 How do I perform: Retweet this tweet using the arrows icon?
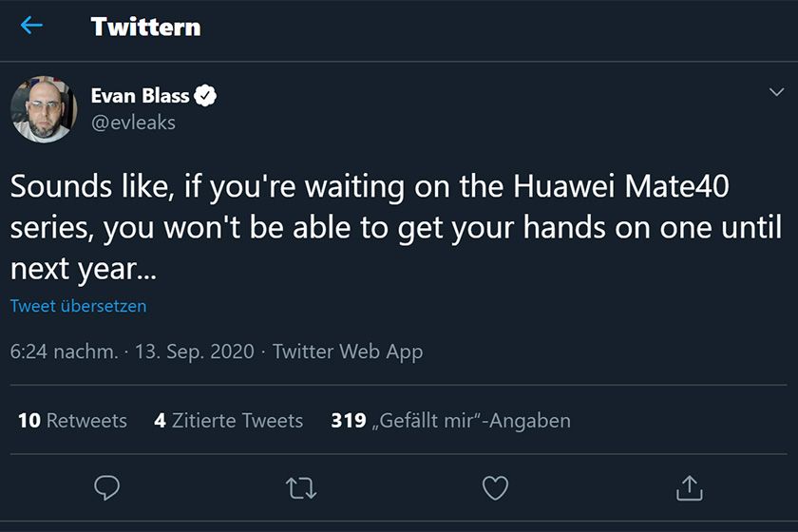click(x=301, y=488)
